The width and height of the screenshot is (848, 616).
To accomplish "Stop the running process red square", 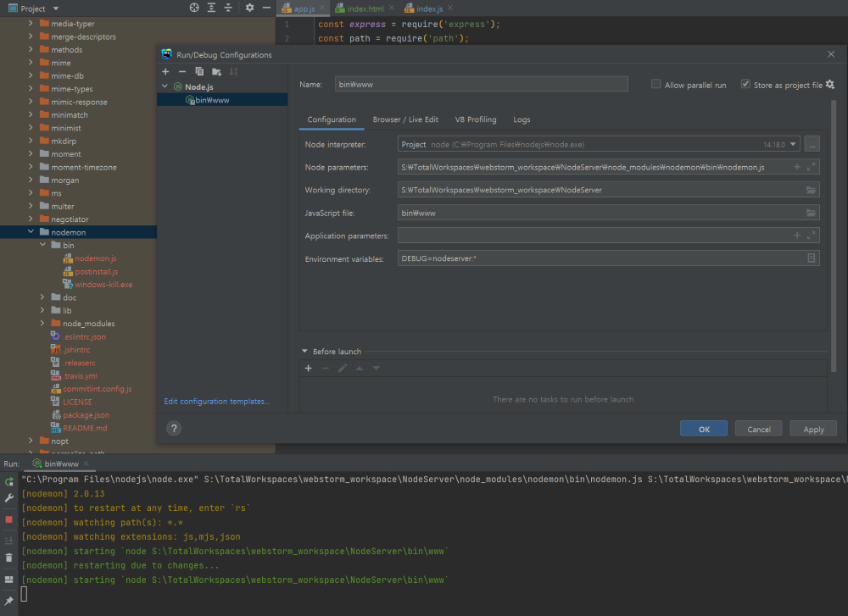I will pos(8,519).
